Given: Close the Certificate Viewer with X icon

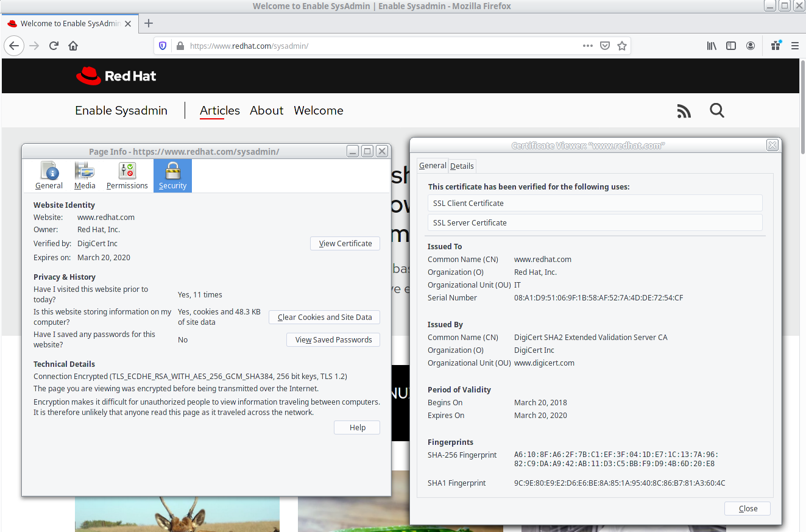Looking at the screenshot, I should (772, 145).
